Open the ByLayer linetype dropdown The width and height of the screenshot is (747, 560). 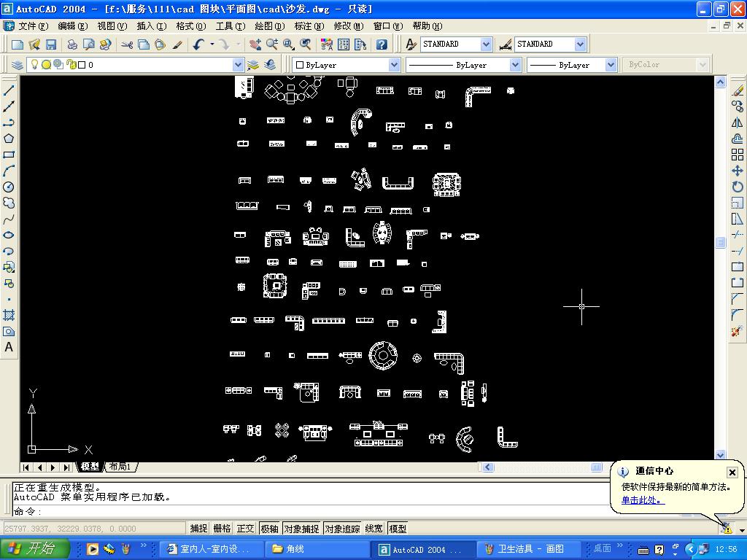pos(515,65)
